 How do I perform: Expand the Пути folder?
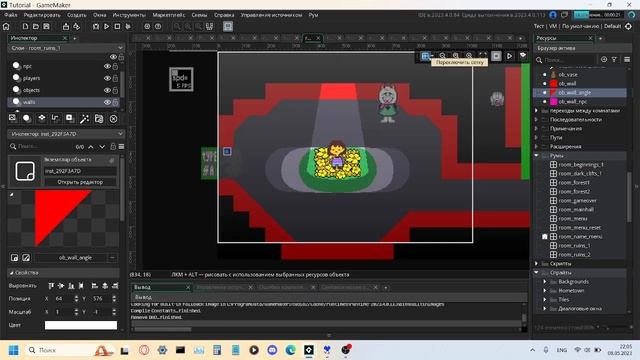[537, 138]
